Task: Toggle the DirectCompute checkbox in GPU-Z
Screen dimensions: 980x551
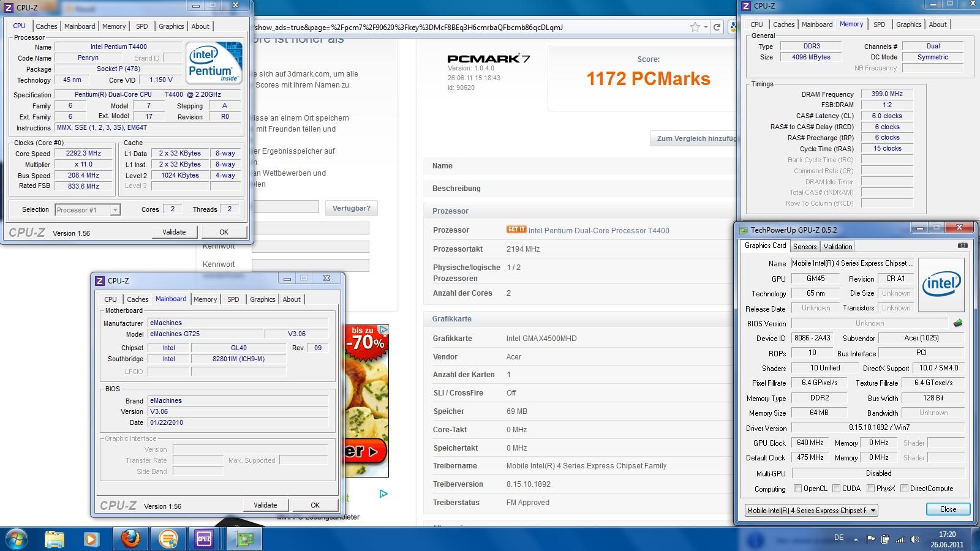Action: (904, 489)
